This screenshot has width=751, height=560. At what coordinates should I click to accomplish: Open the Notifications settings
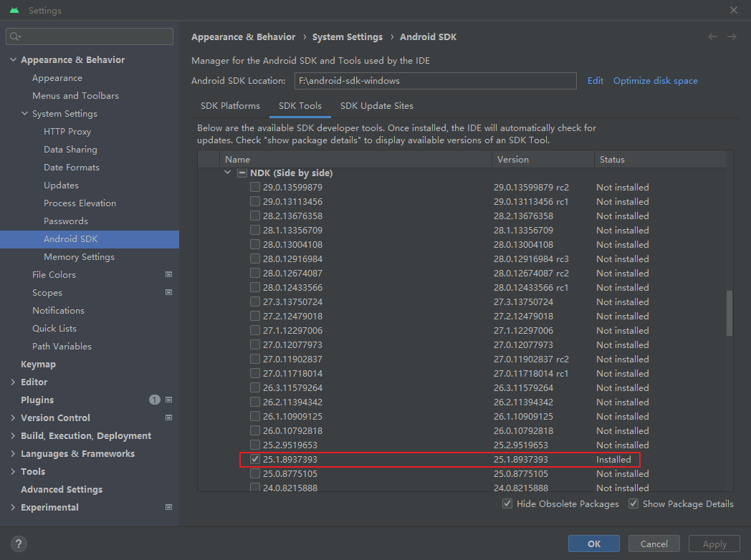pyautogui.click(x=59, y=311)
